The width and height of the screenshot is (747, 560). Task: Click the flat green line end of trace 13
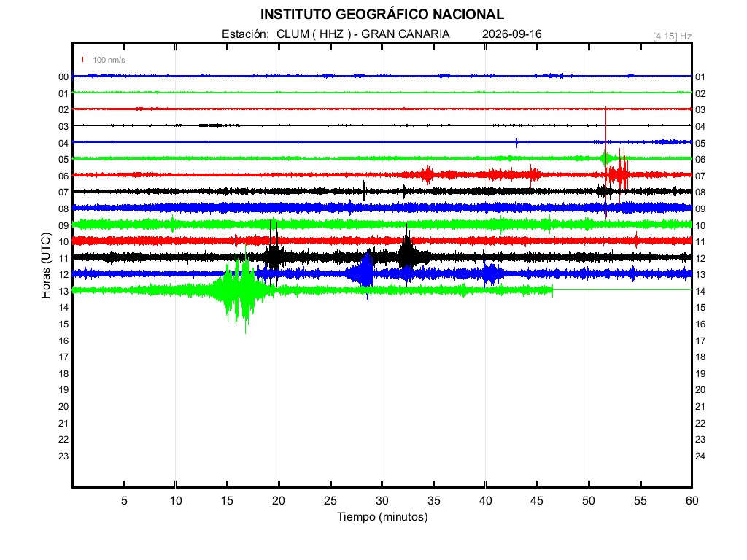(x=622, y=289)
